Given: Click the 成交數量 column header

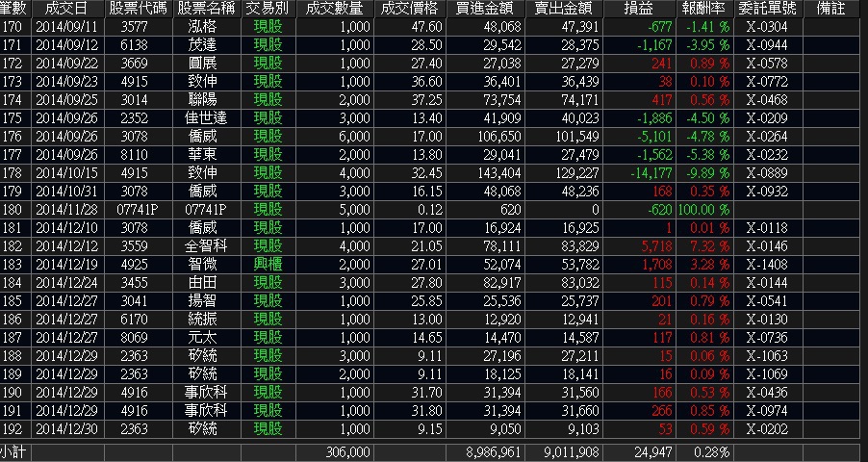Looking at the screenshot, I should point(334,9).
